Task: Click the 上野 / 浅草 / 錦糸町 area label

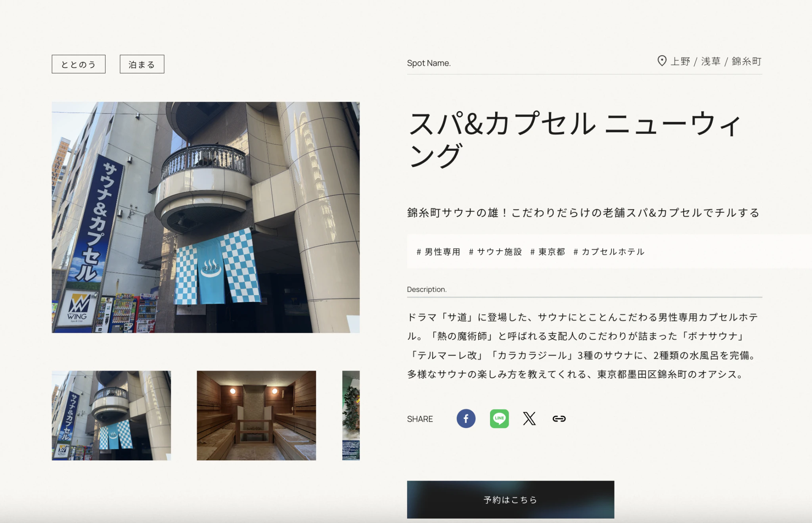Action: [x=716, y=62]
